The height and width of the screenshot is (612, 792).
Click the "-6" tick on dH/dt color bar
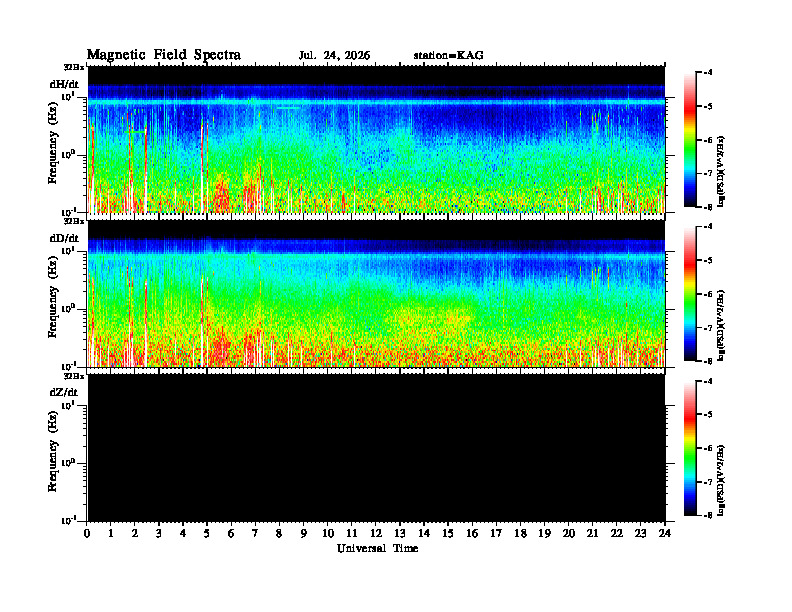(708, 140)
